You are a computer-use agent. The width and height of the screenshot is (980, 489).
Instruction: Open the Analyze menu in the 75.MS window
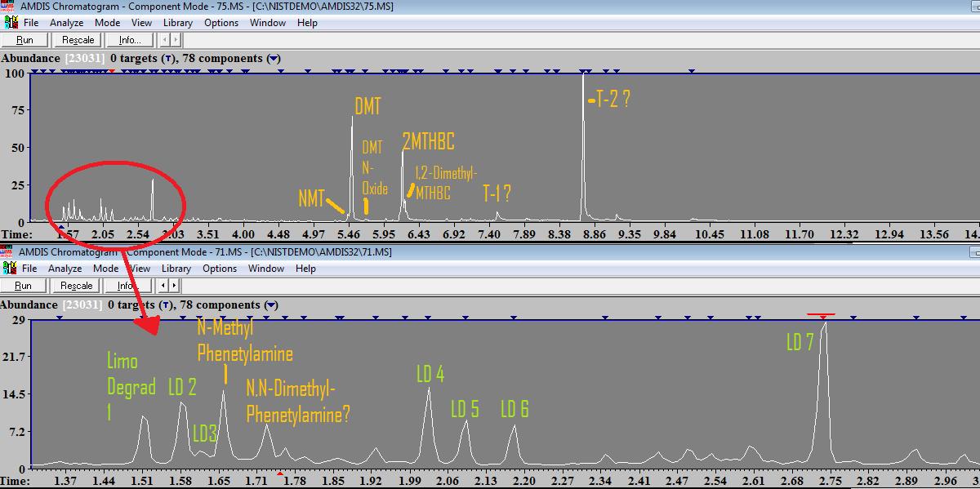tap(66, 23)
